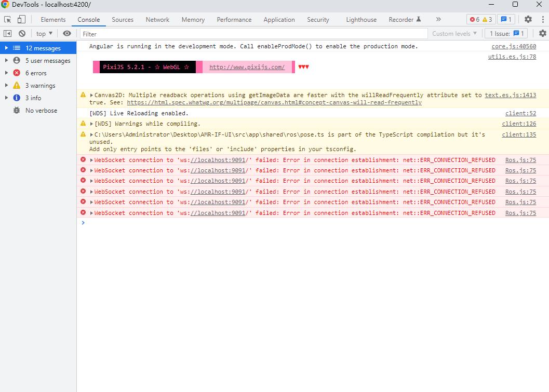
Task: Click the Chrome icon in title bar
Action: [5, 4]
